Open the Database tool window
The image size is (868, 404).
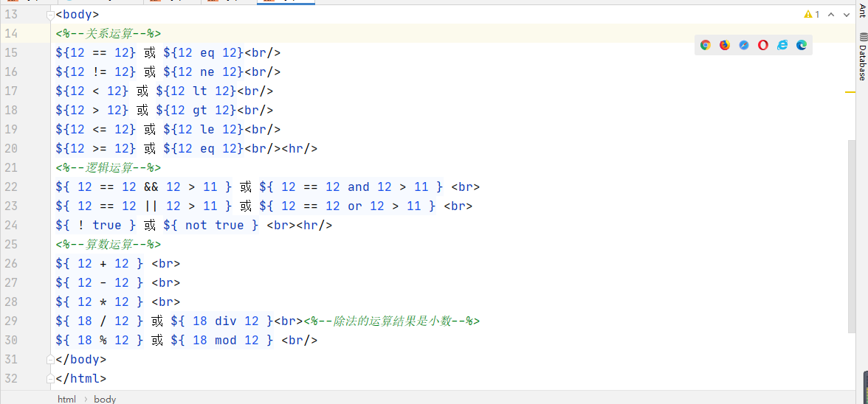click(862, 57)
